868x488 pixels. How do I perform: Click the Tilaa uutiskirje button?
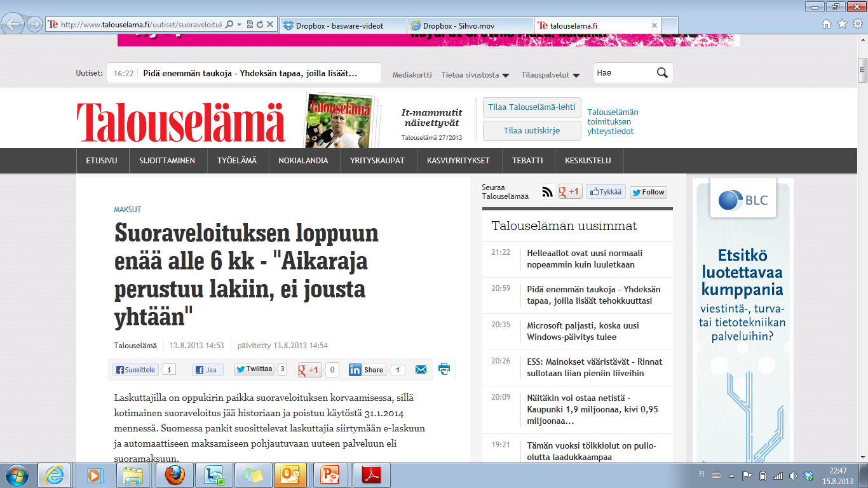tap(532, 131)
